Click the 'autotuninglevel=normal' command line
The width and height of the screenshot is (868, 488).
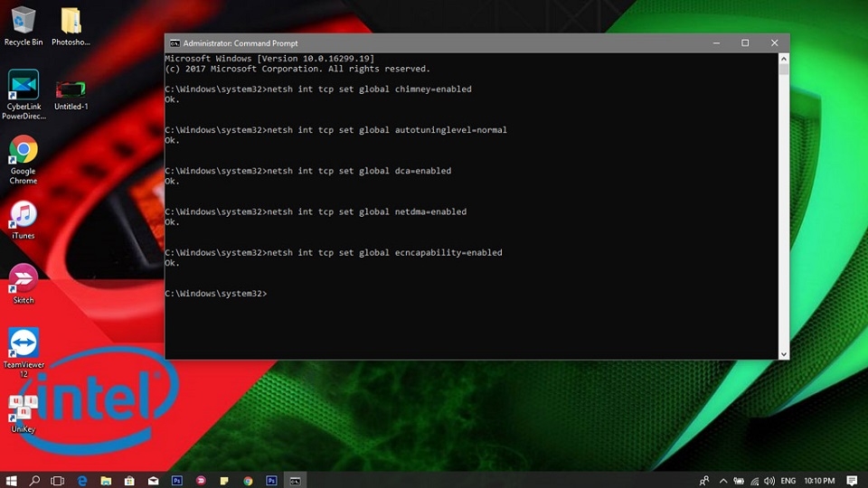coord(336,130)
